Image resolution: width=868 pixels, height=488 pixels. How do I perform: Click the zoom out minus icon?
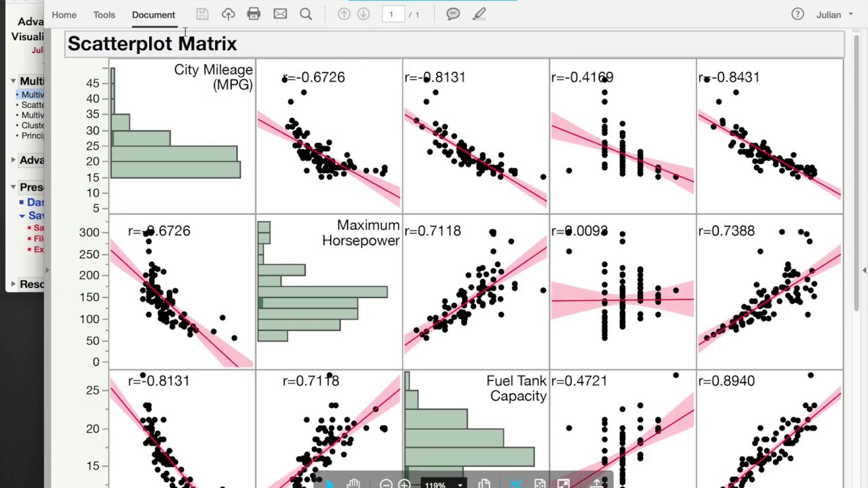[386, 484]
